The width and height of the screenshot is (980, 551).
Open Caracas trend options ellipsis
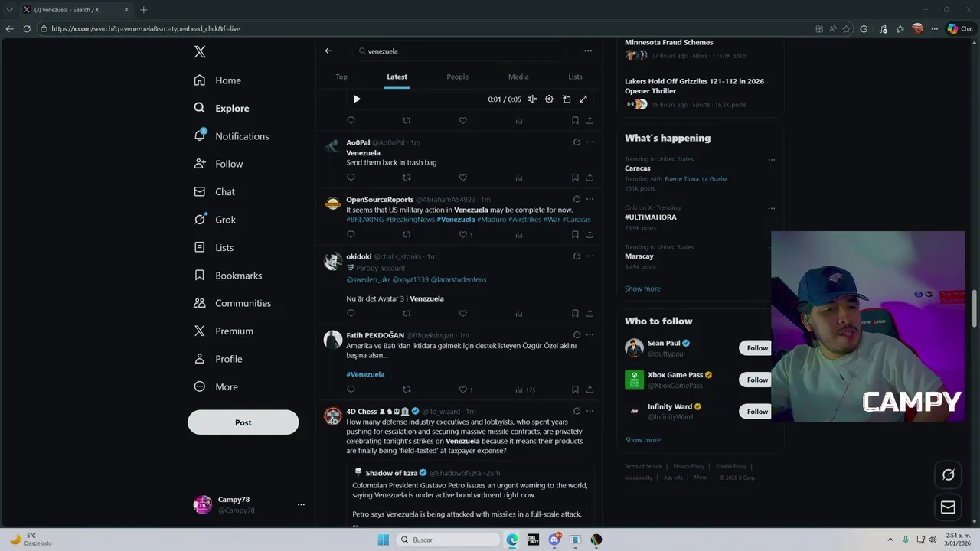[771, 160]
